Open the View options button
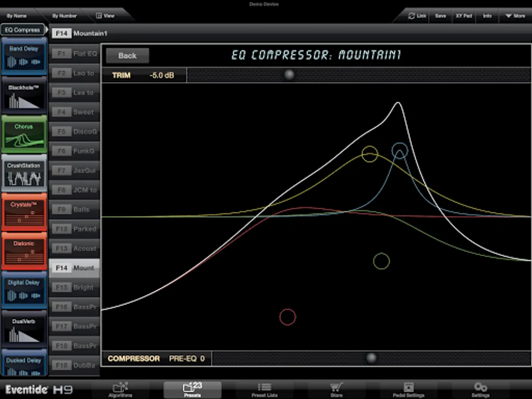The image size is (532, 399). 106,16
